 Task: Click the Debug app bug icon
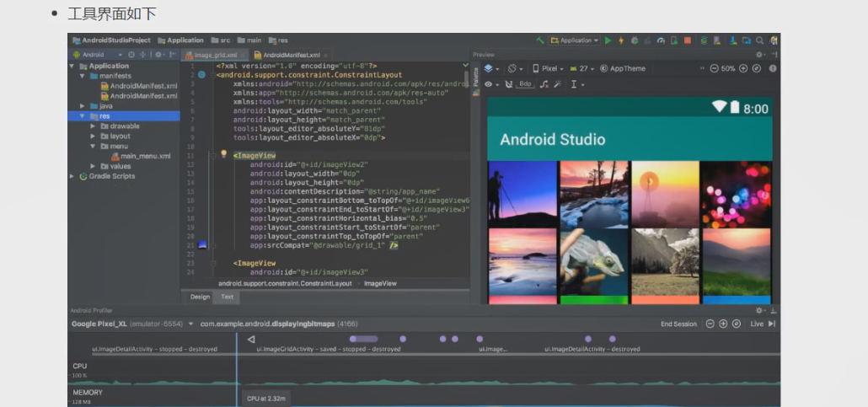point(635,40)
